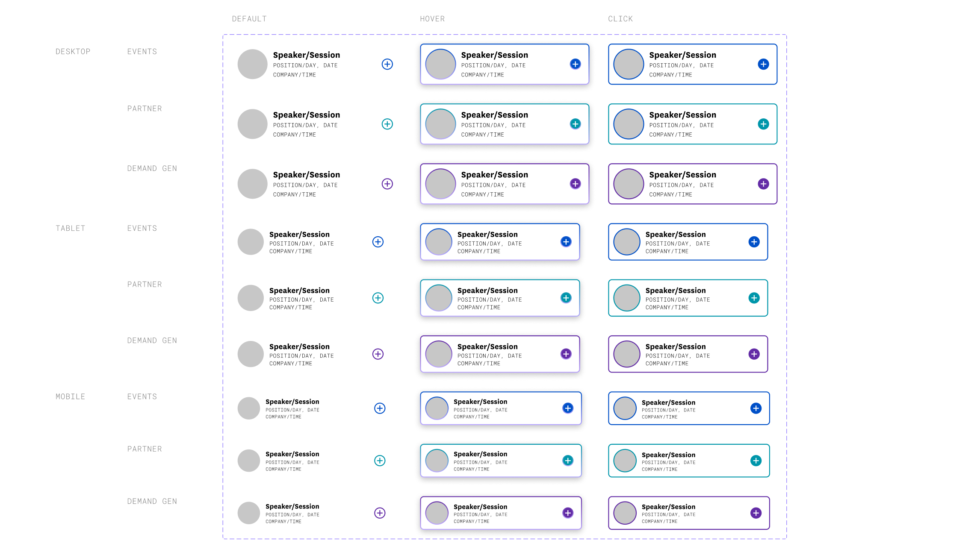This screenshot has height=552, width=980.
Task: Click the teal plus icon on desktop Partner default card
Action: pos(387,124)
